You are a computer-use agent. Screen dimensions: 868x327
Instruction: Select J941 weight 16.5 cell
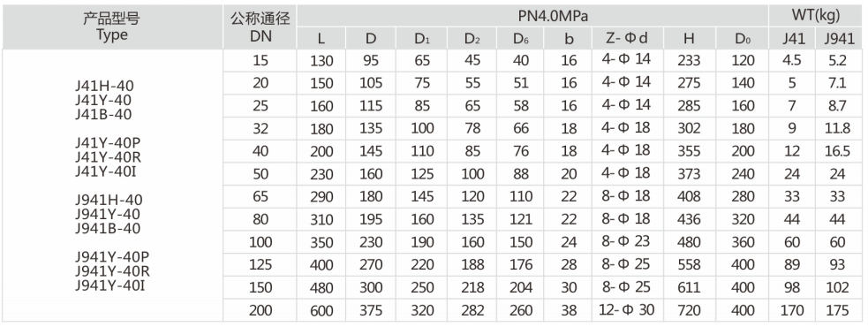(838, 151)
